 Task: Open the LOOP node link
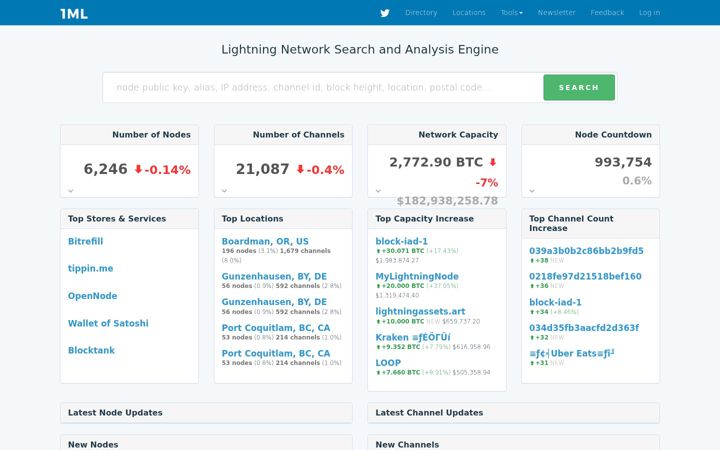[388, 362]
